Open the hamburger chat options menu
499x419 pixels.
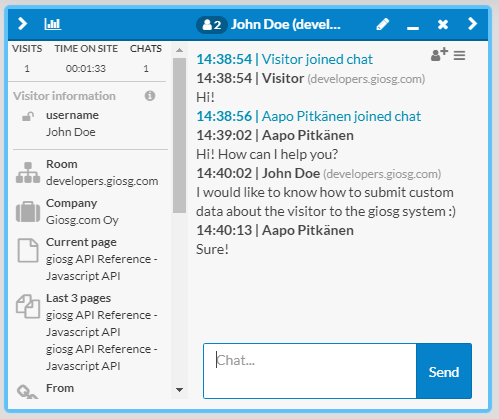(x=459, y=55)
